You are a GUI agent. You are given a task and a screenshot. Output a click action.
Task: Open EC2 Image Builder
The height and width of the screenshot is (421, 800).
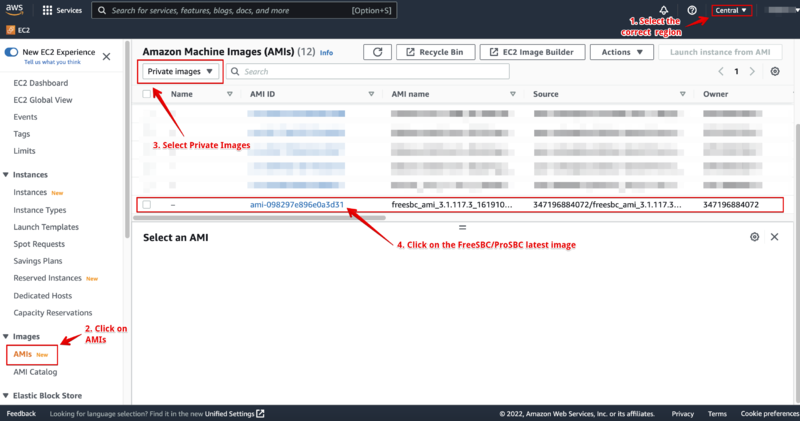[532, 52]
